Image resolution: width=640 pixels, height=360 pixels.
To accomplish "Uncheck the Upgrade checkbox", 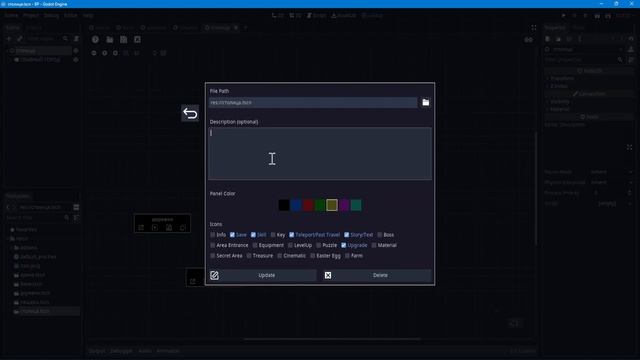I will click(344, 245).
